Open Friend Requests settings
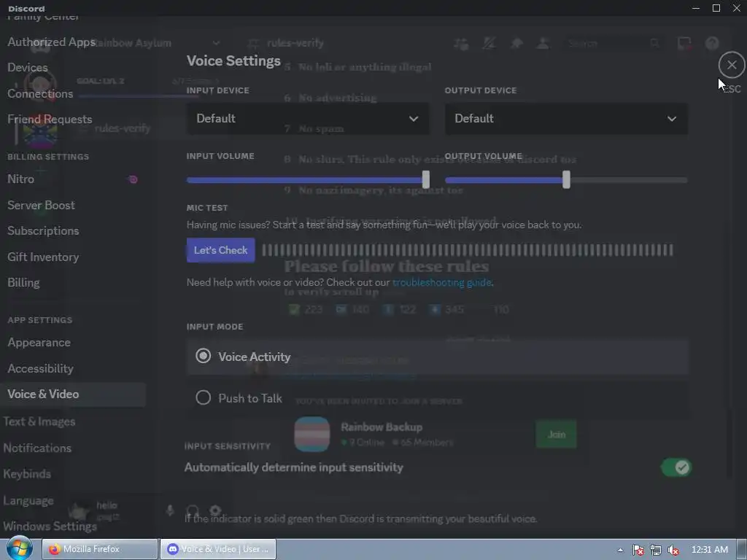Viewport: 747px width, 560px height. pyautogui.click(x=50, y=119)
